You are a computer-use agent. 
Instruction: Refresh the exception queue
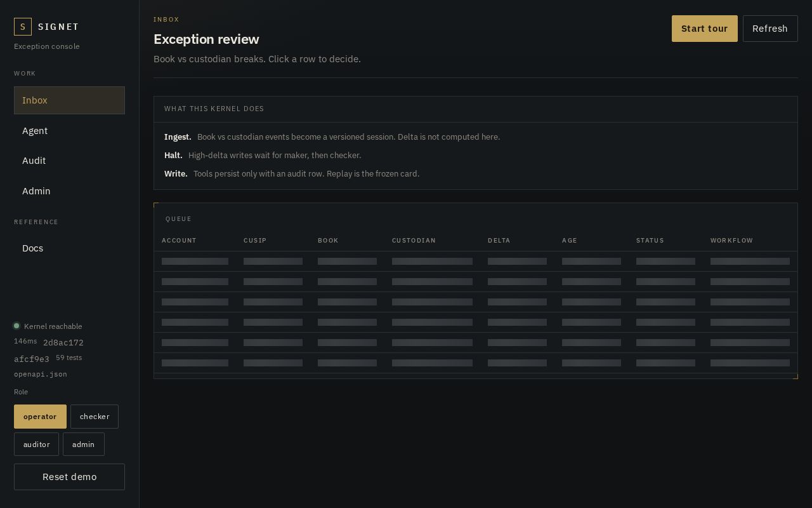click(x=770, y=29)
